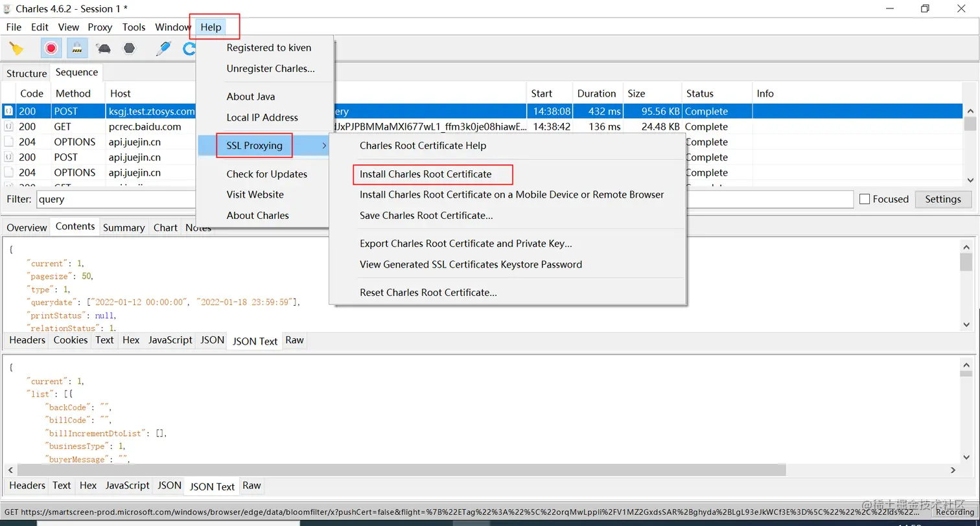Select the Compose pen tool icon

(164, 49)
